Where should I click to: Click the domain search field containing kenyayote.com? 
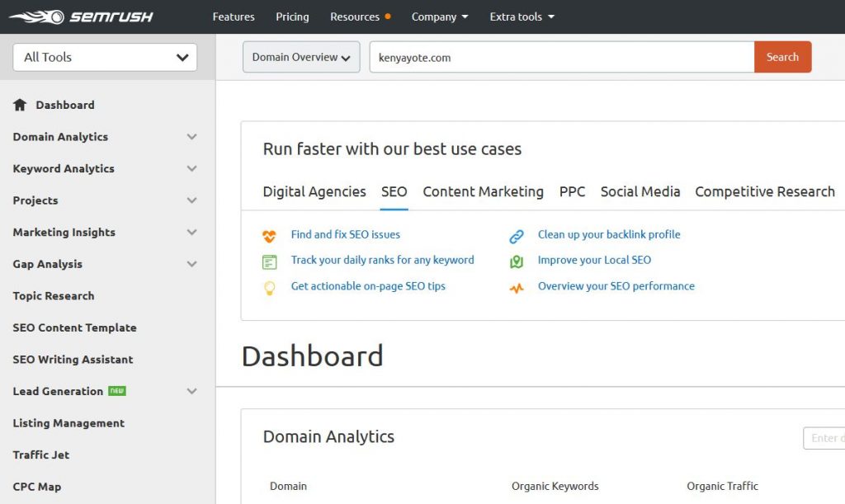562,57
